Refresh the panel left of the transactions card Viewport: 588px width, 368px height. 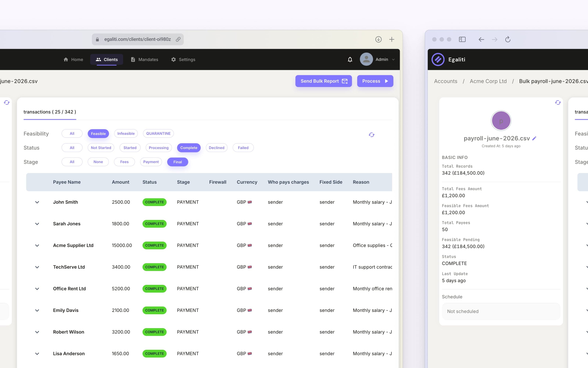[x=7, y=103]
